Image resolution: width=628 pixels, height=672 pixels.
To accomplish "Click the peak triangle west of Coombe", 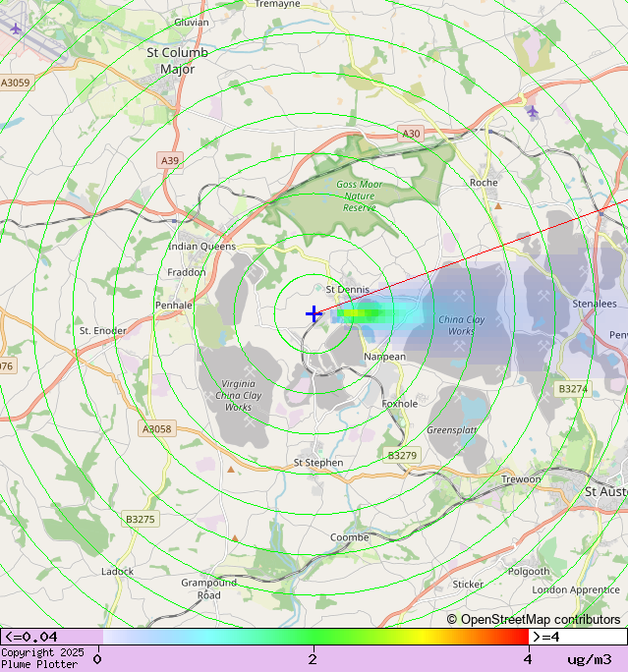I will [235, 538].
